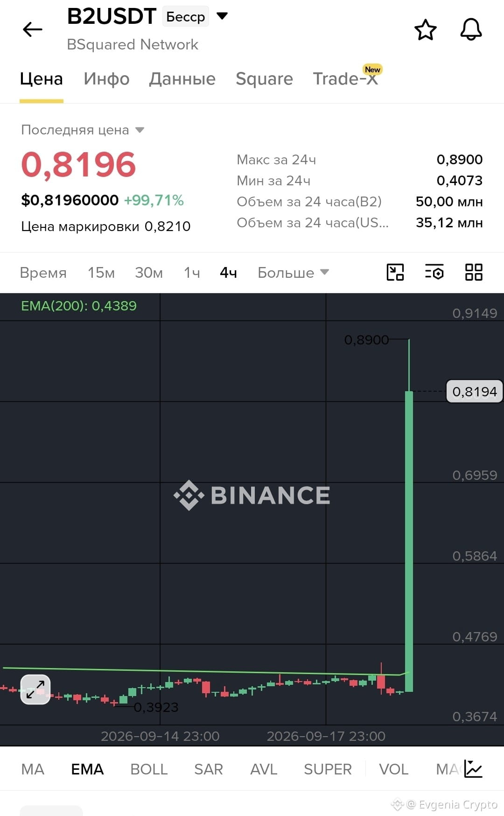Select the 15м timeframe
Screen dimensions: 504x816
[x=101, y=273]
